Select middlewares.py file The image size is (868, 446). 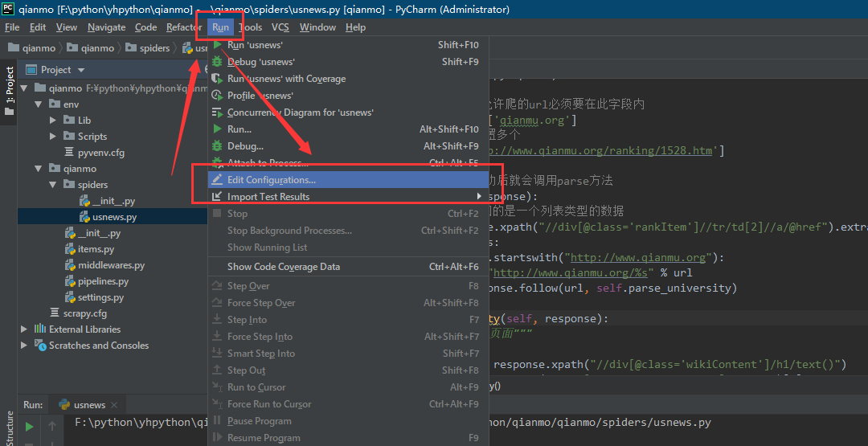click(111, 265)
